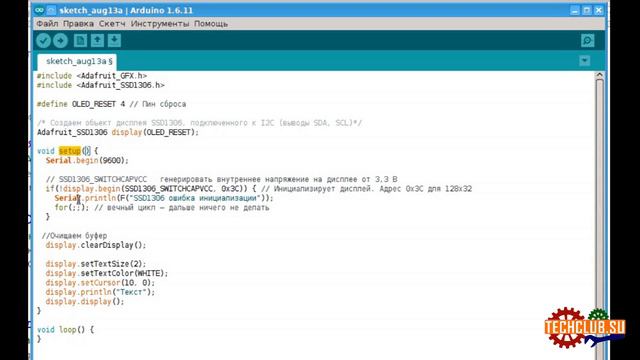Click the Upload arrow icon
The image size is (640, 360).
(60, 40)
